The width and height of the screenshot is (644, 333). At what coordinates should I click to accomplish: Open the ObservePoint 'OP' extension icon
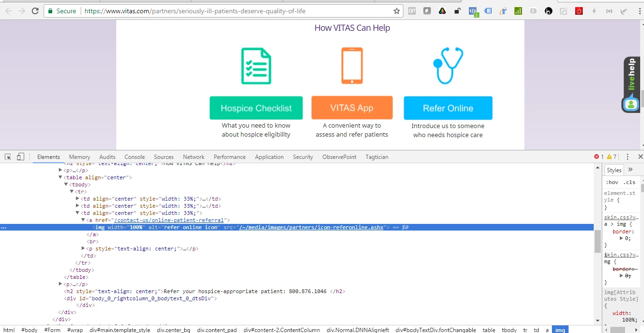pos(412,11)
